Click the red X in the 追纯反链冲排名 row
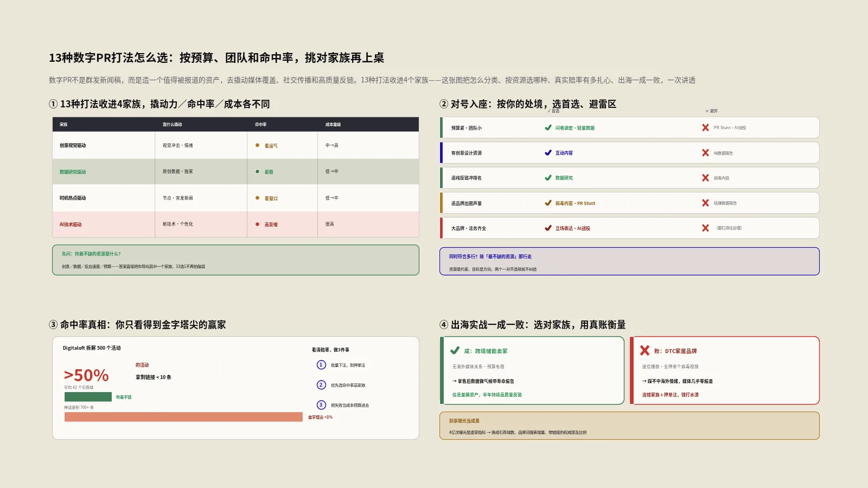The width and height of the screenshot is (868, 488). [x=705, y=178]
